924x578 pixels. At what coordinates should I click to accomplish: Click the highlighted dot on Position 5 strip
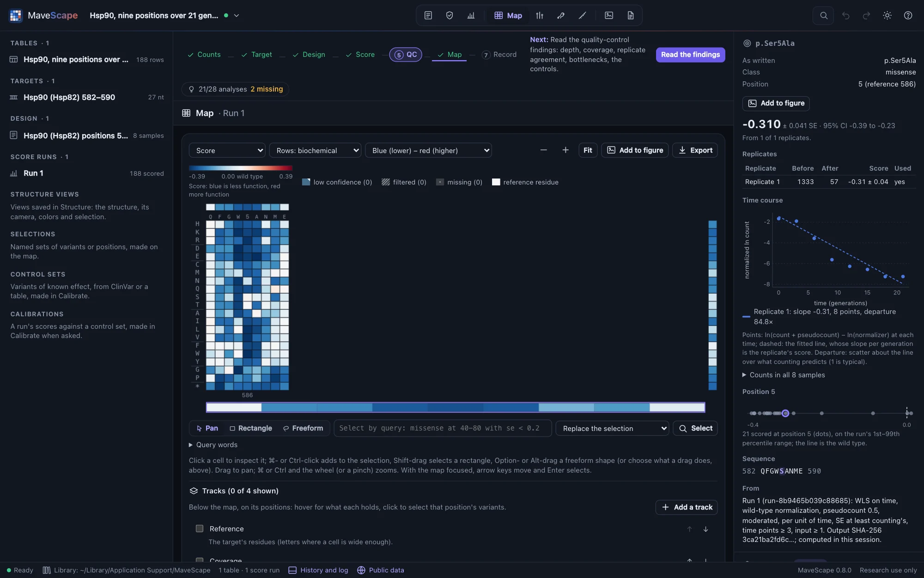[785, 413]
